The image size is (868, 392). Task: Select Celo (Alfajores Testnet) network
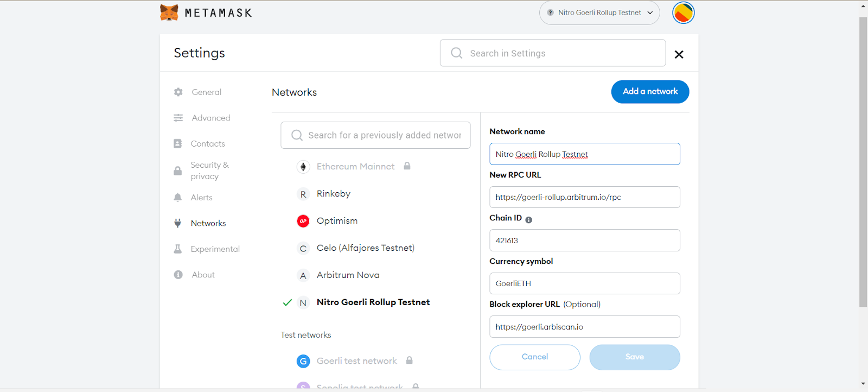365,248
